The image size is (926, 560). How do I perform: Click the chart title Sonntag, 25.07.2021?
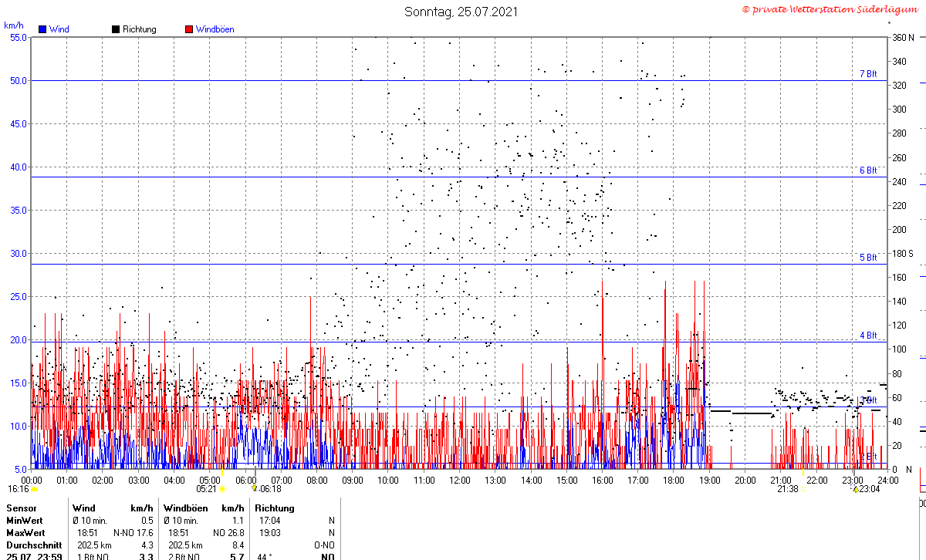point(461,12)
